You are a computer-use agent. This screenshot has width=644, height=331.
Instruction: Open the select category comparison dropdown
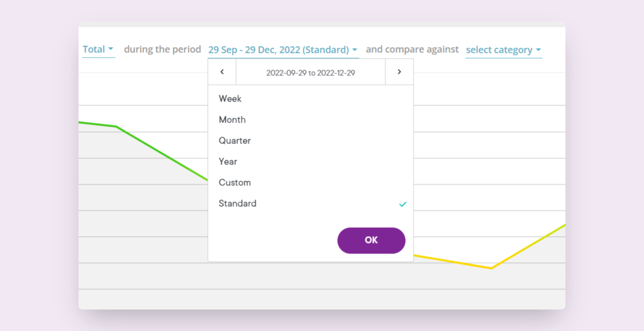[x=504, y=50]
